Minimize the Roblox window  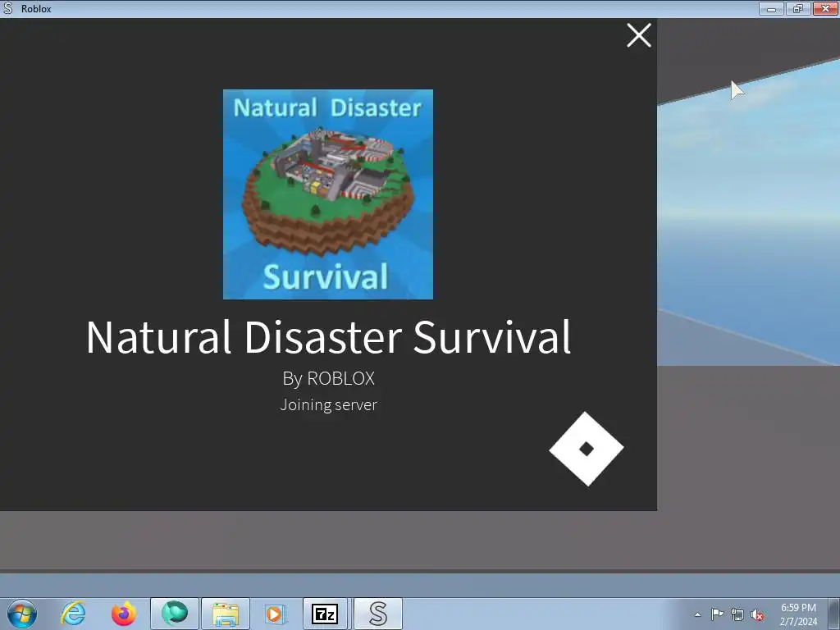click(x=771, y=8)
